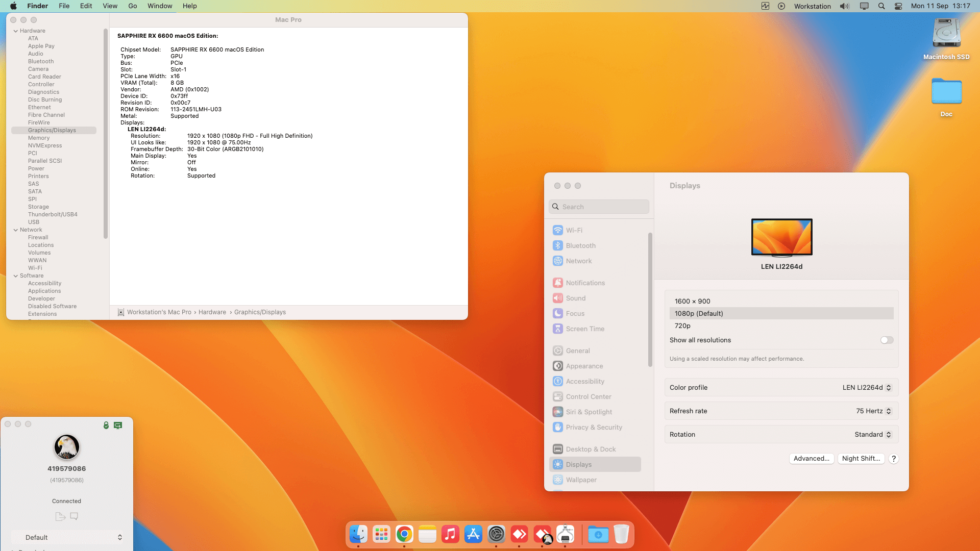980x551 pixels.
Task: Open the App Store from the Dock
Action: tap(473, 534)
